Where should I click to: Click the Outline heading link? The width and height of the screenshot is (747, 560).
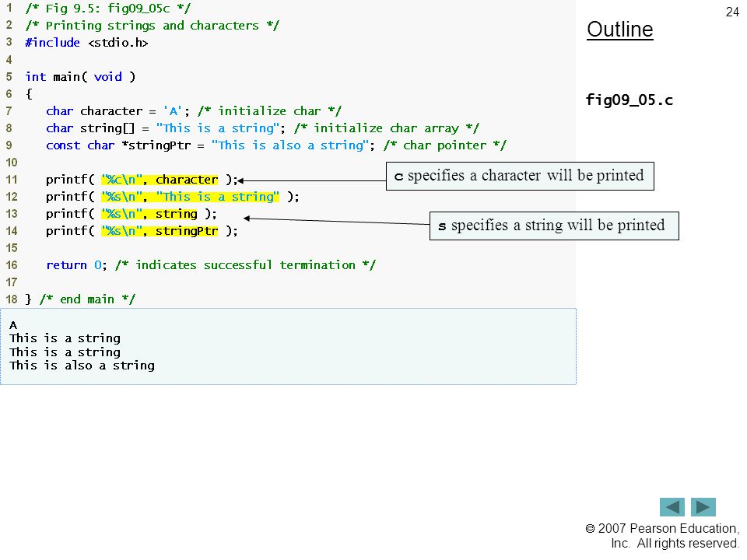click(620, 30)
